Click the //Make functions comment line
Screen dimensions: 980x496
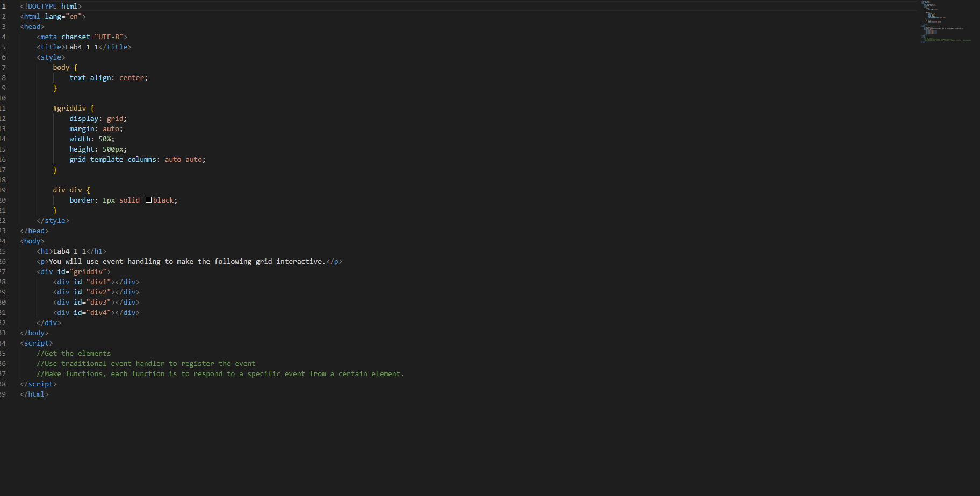tap(220, 374)
